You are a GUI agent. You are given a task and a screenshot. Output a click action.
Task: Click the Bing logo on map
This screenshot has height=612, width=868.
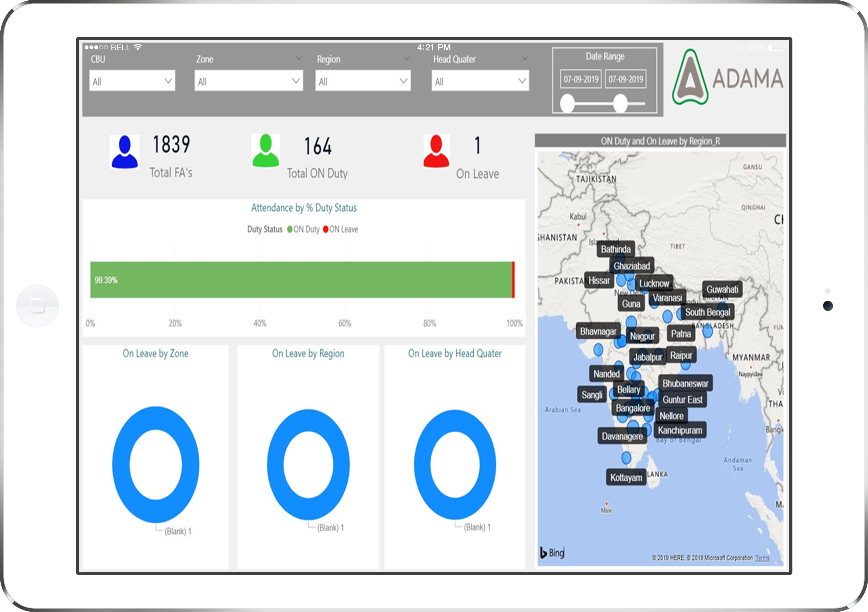coord(552,553)
